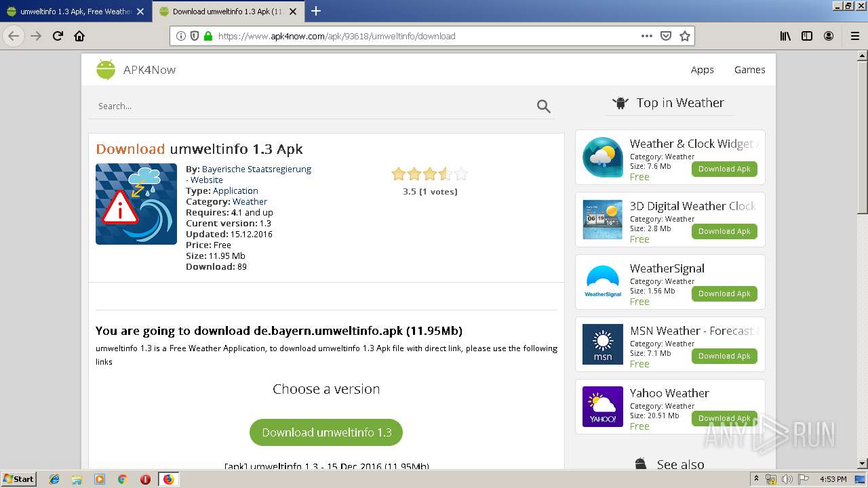Click the APK4Now android logo

click(x=106, y=69)
